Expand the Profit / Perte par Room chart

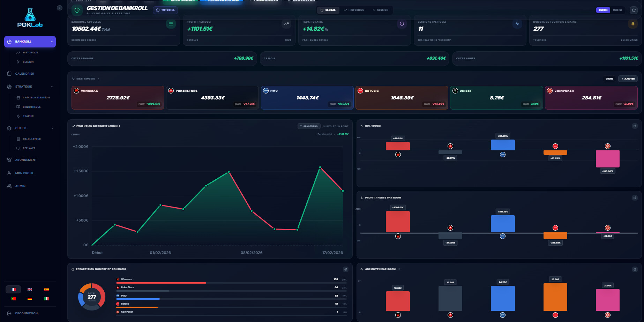pyautogui.click(x=635, y=198)
